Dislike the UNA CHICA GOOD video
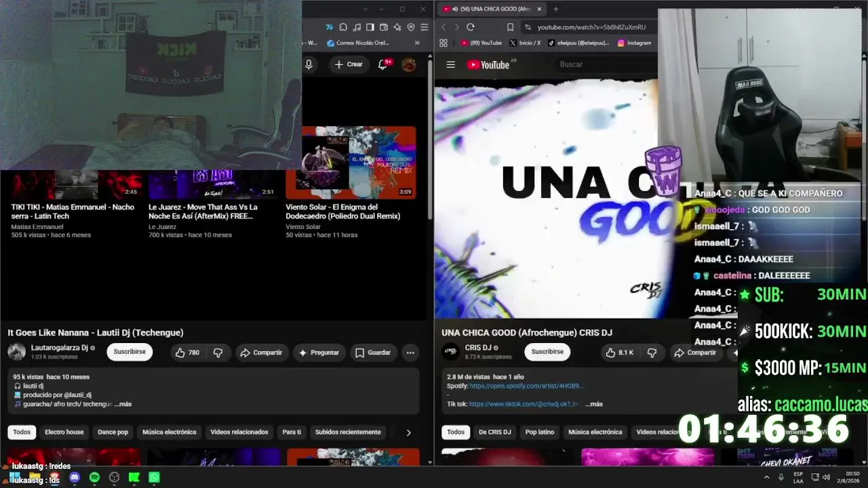Viewport: 868px width, 488px height. (652, 352)
